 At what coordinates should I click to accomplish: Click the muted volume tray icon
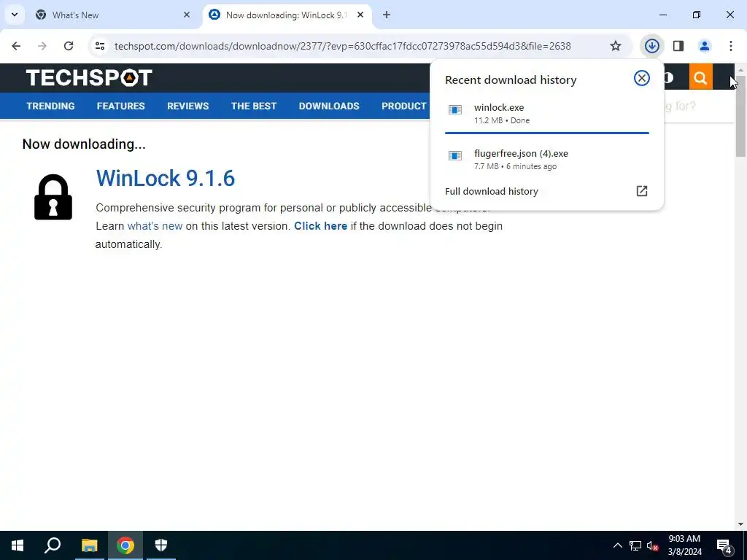point(653,545)
